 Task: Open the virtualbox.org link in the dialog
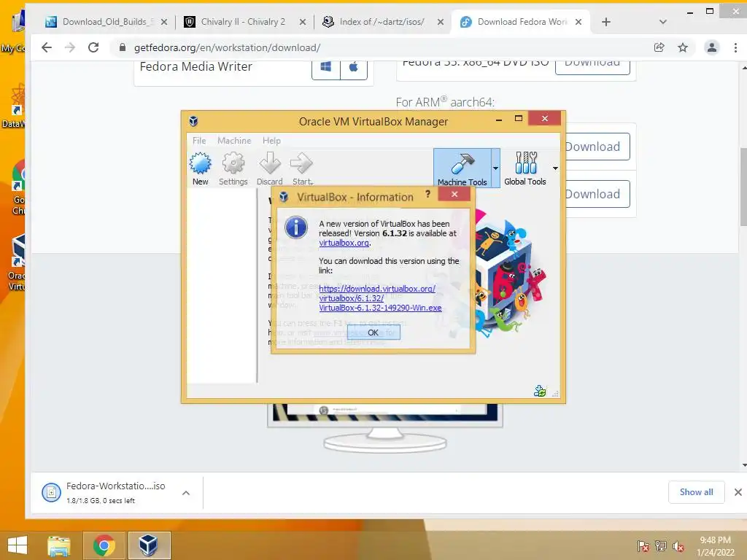tap(344, 243)
